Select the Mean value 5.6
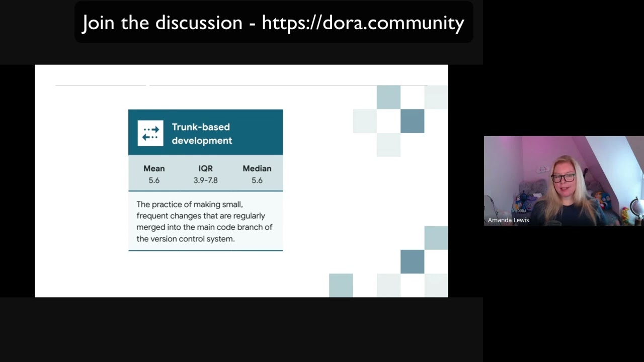644x362 pixels. [154, 180]
